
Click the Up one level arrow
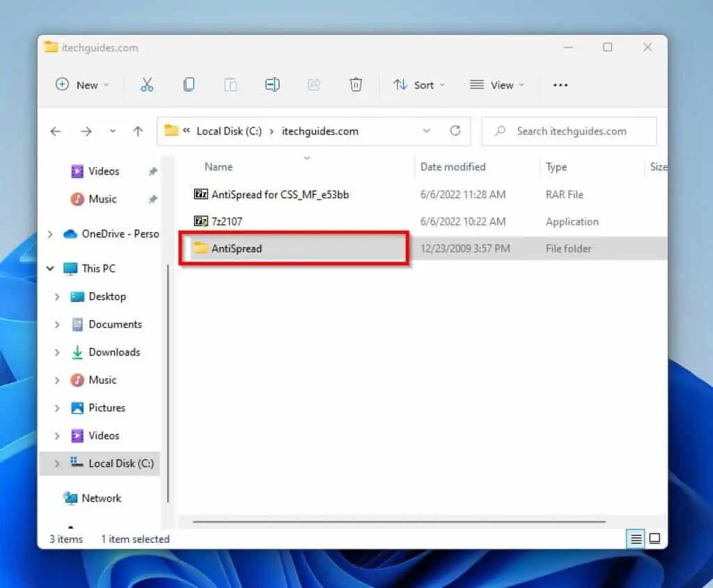(x=137, y=131)
